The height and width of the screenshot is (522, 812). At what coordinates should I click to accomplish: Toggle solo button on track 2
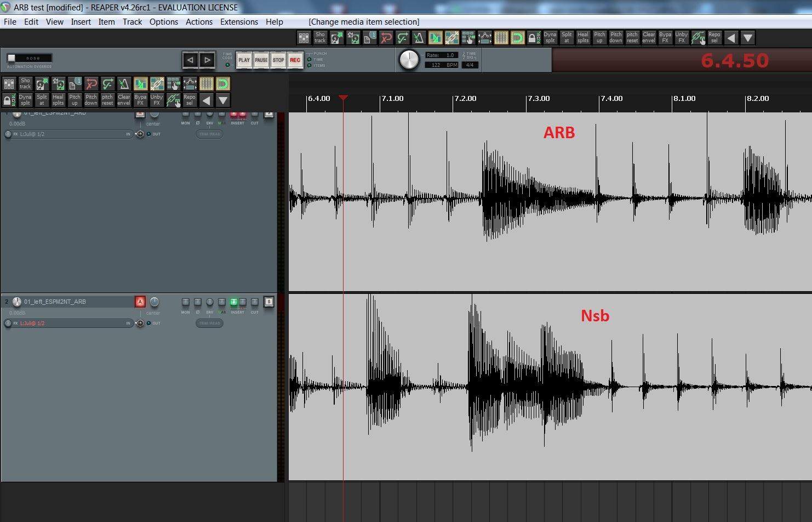coord(268,302)
